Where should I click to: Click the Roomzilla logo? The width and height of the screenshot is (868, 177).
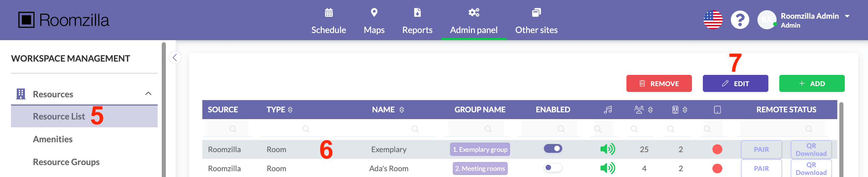coord(64,20)
